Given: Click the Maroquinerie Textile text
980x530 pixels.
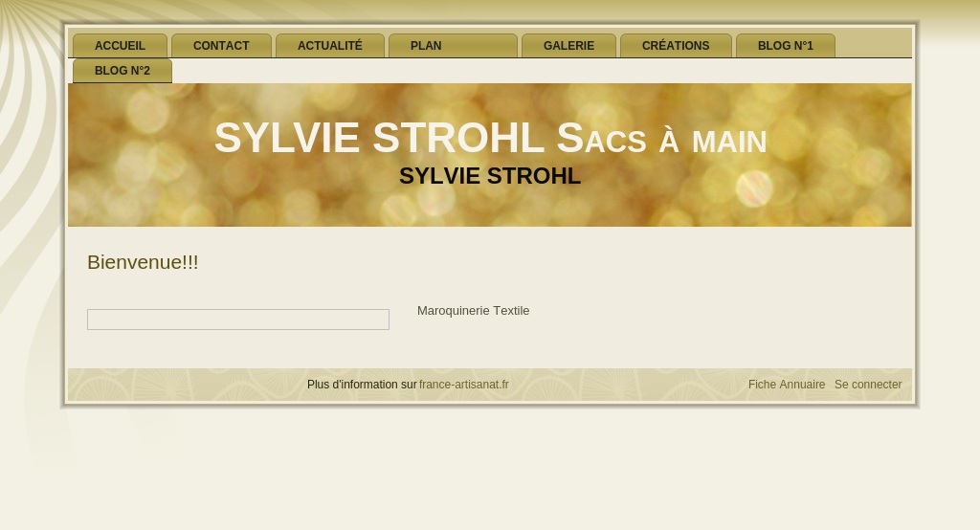Looking at the screenshot, I should click(473, 311).
